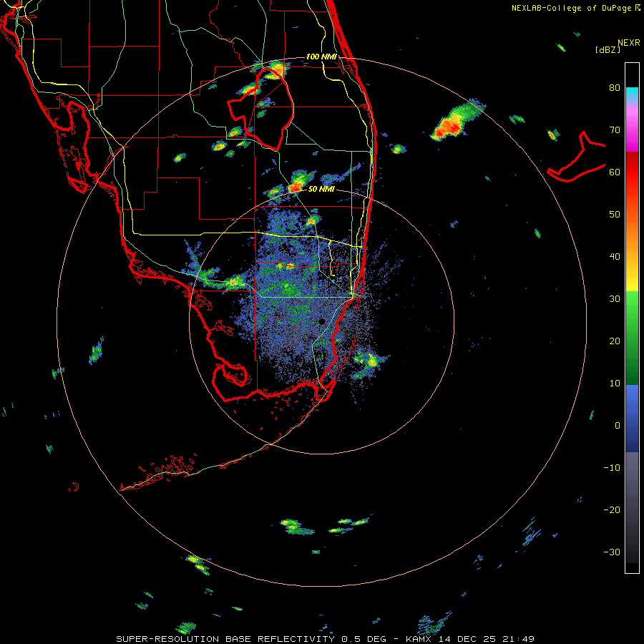Click the 50 NMI range ring label
The image size is (644, 644).
click(321, 189)
